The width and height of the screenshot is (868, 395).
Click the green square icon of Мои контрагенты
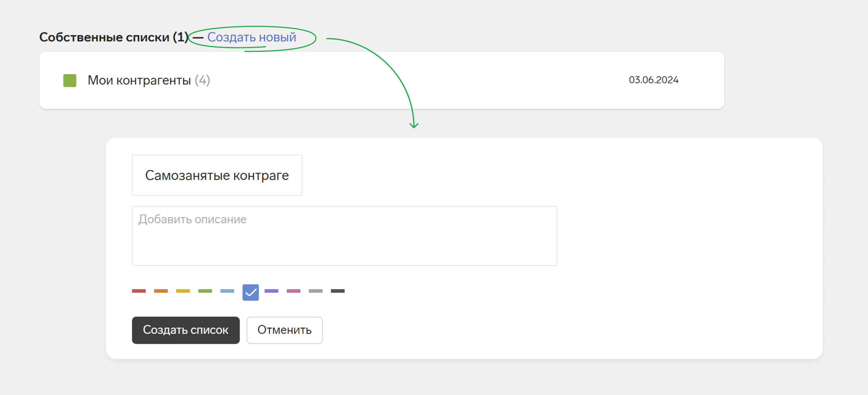click(x=70, y=81)
